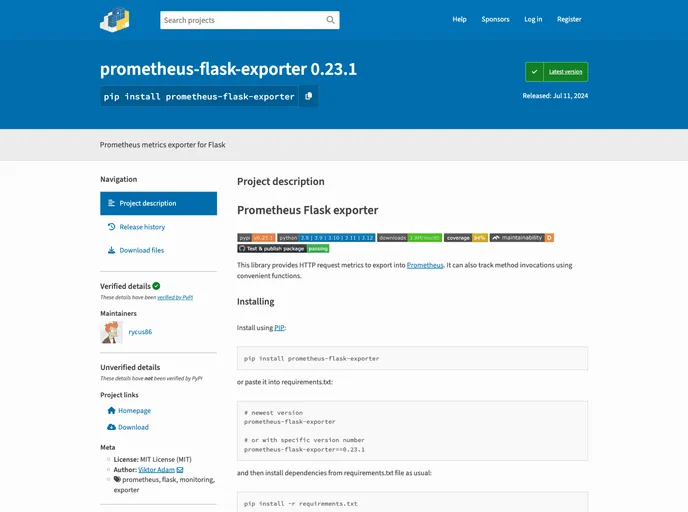The image size is (688, 512).
Task: Follow the Prometheus link
Action: (x=425, y=265)
